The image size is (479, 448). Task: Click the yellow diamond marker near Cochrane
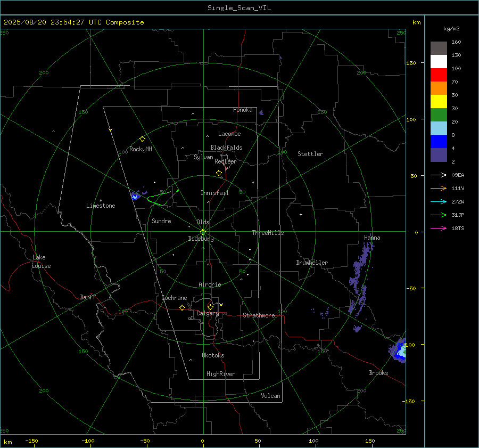183,307
